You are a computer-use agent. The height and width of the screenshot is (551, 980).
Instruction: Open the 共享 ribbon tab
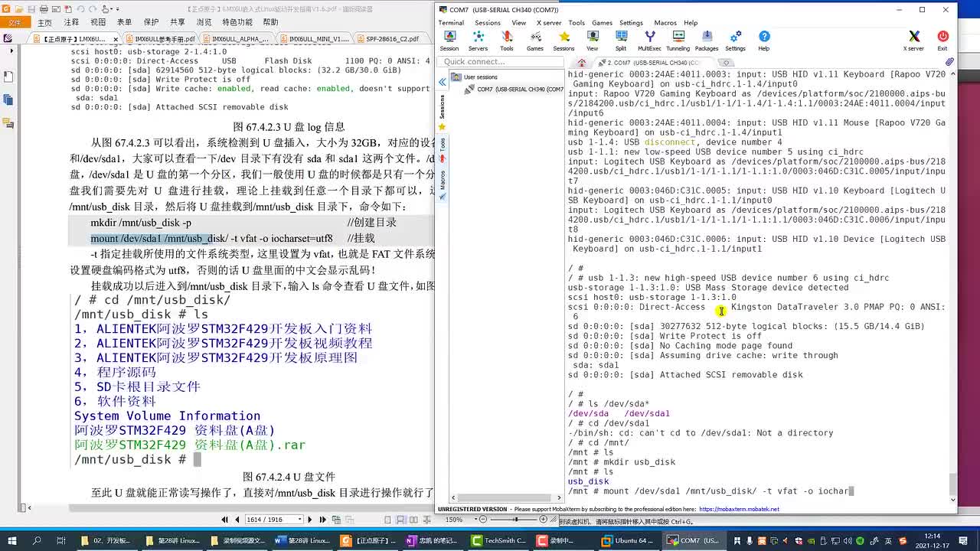[177, 22]
